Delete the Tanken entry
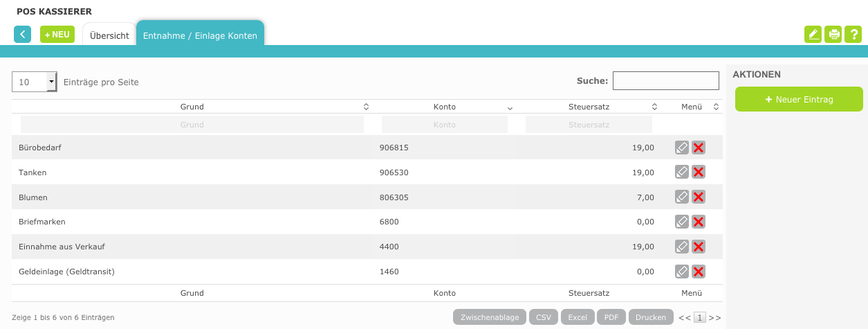 click(699, 172)
